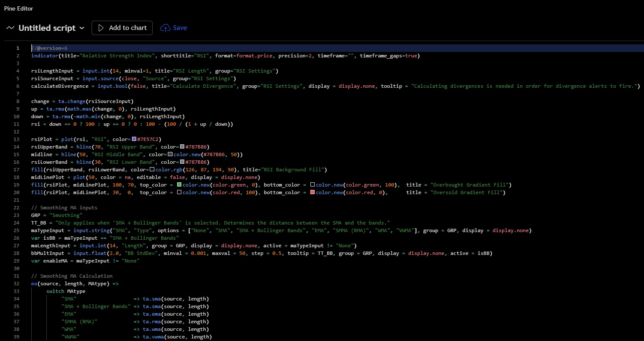Click the Add to chart button
The width and height of the screenshot is (644, 341).
(122, 28)
